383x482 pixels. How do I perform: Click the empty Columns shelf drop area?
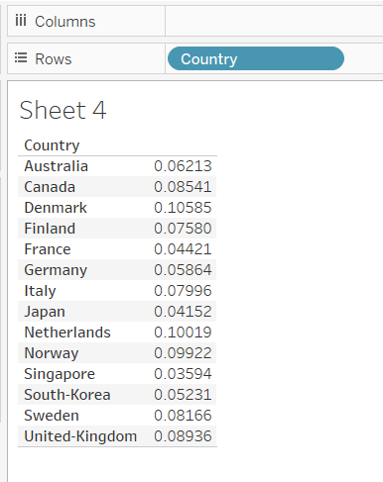[274, 21]
